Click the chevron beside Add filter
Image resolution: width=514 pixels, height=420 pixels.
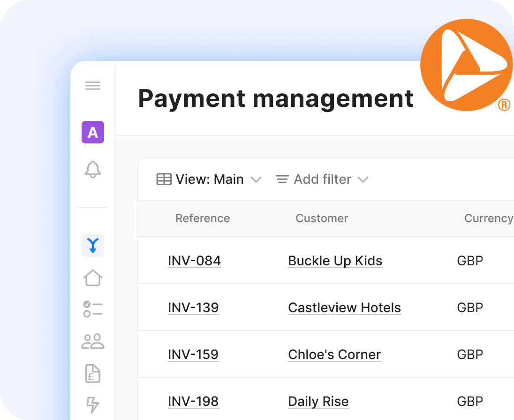coord(363,179)
